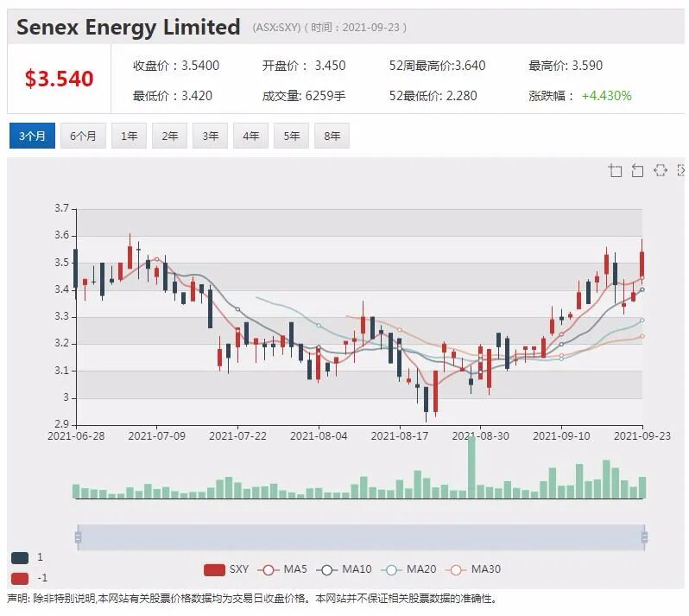Toggle the MA10 line legend

344,569
